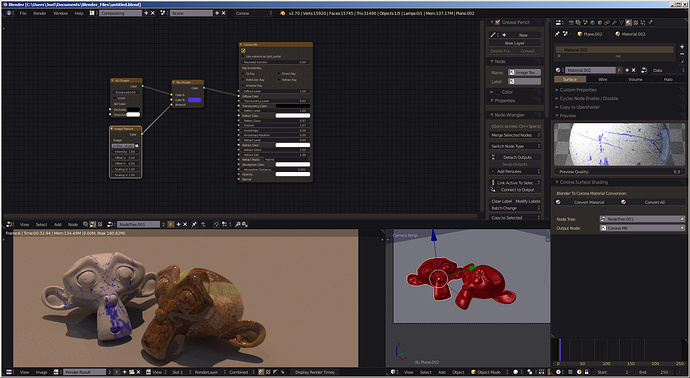This screenshot has width=690, height=378.
Task: Click the Reflect Color white swatch
Action: click(293, 116)
